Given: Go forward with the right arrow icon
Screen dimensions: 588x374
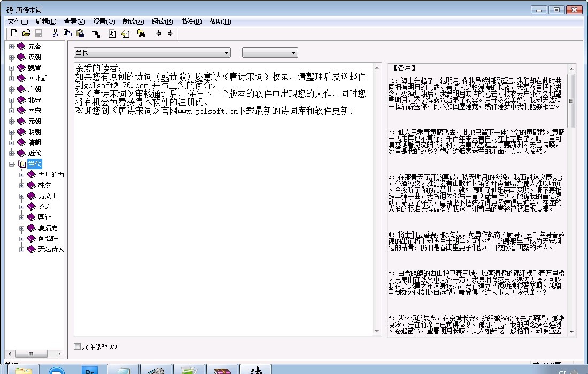Looking at the screenshot, I should point(171,34).
